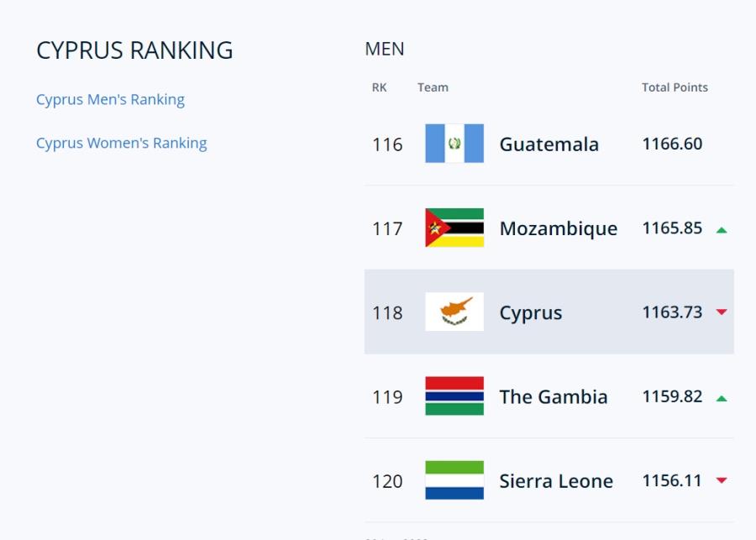Click the Team column header
The height and width of the screenshot is (540, 756).
coord(433,87)
